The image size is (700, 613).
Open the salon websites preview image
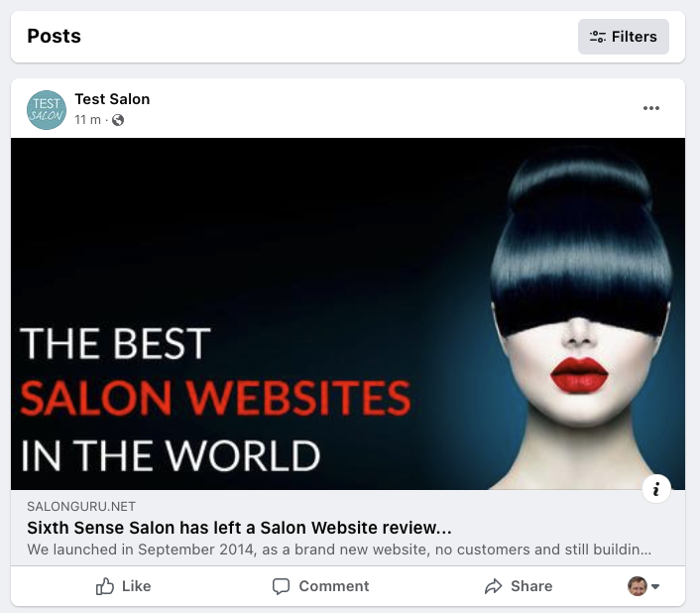point(348,313)
